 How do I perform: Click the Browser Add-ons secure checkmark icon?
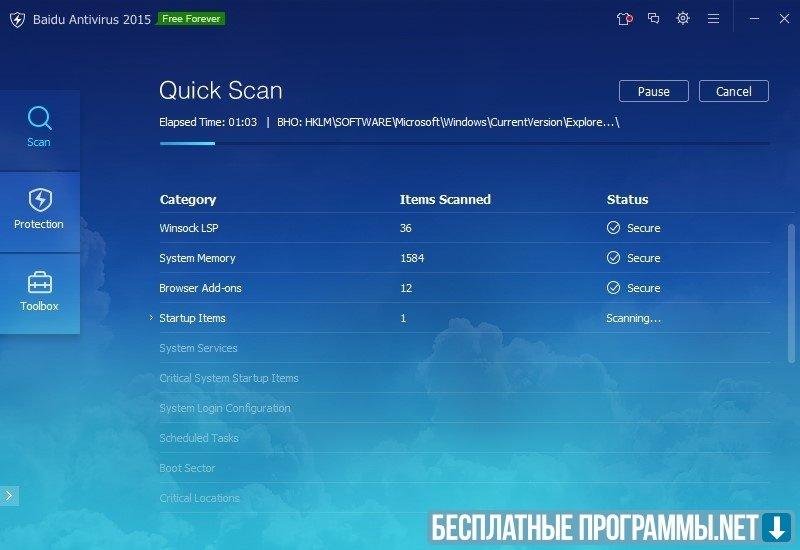(x=613, y=288)
